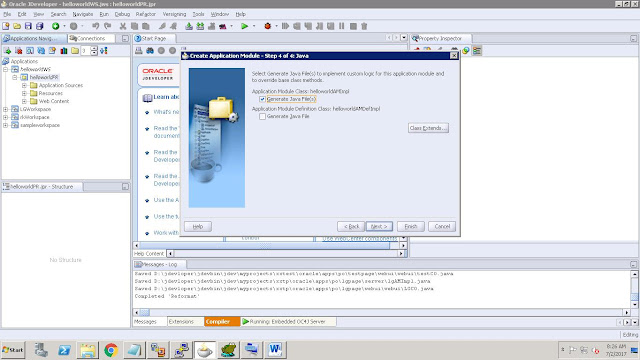Screen dimensions: 640x360
Task: Click the green Run arrow icon
Action: click(x=244, y=26)
